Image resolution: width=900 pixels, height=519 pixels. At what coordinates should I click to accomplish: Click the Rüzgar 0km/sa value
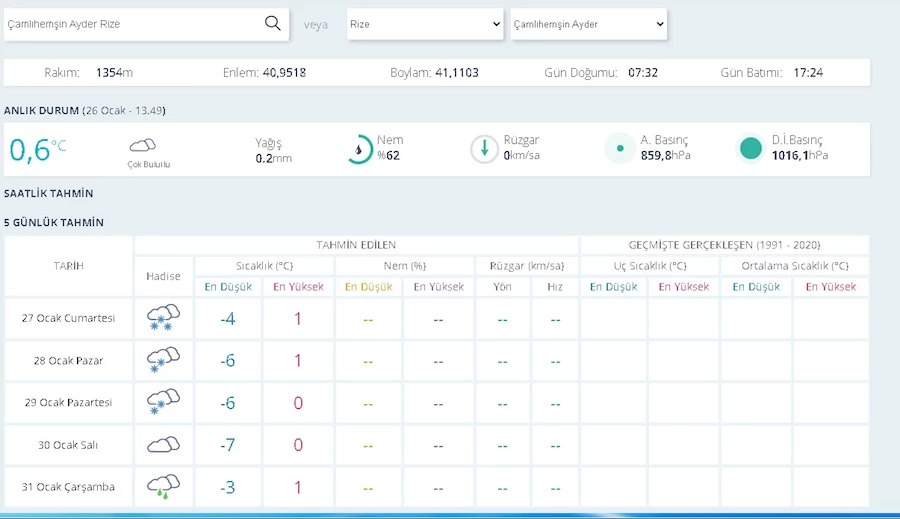click(x=521, y=156)
